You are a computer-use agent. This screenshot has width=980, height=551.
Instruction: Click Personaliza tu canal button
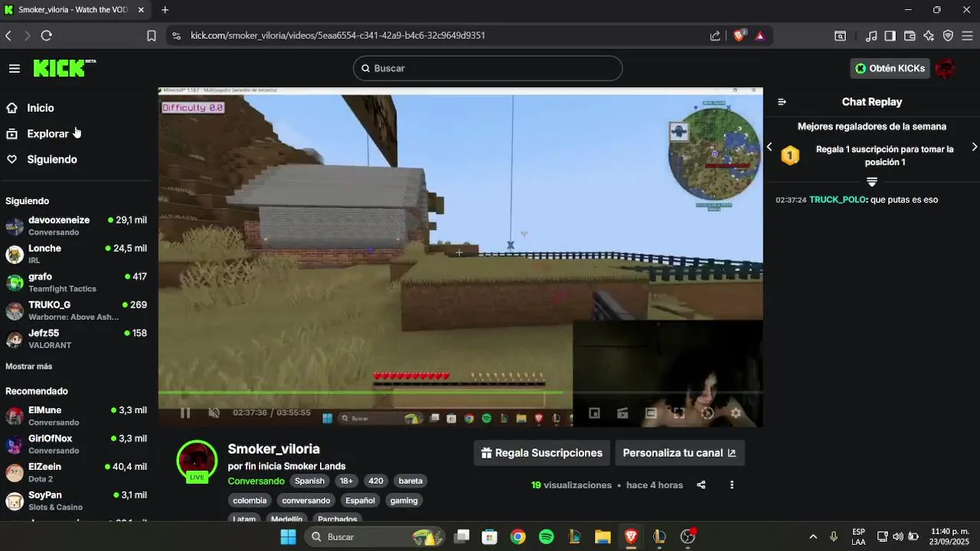pyautogui.click(x=680, y=453)
